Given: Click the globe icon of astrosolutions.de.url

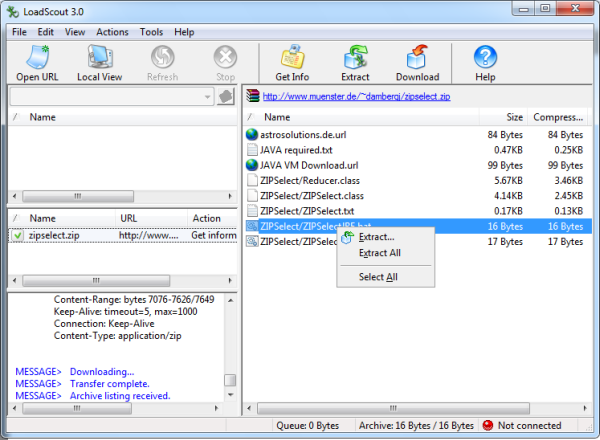Looking at the screenshot, I should coord(252,135).
